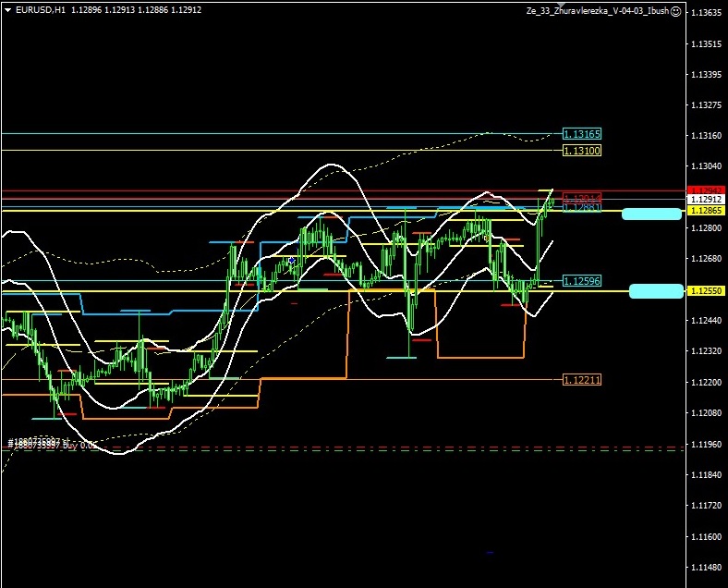Click the EURUSD,H1 chart title text
Screen dimensions: 728x588
tap(40, 10)
